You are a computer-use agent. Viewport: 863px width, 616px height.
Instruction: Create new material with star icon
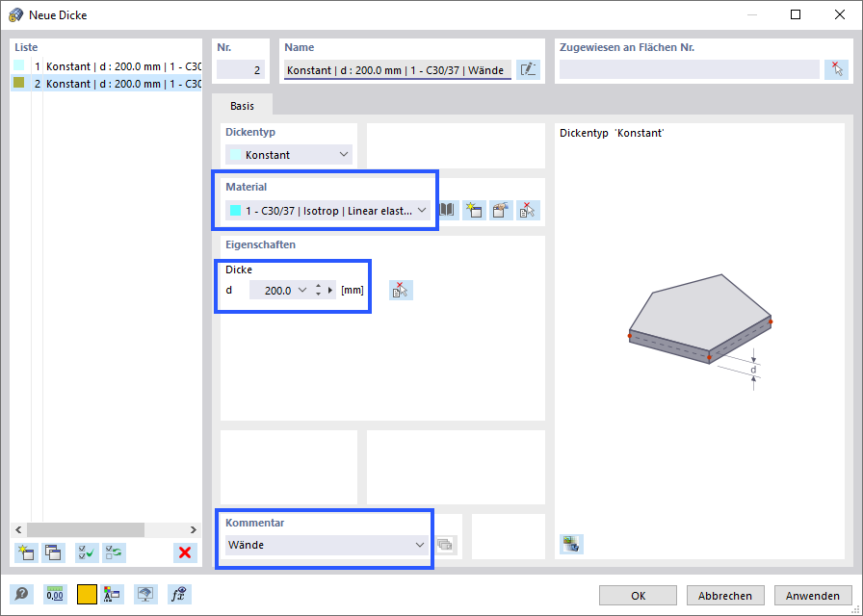pyautogui.click(x=474, y=210)
